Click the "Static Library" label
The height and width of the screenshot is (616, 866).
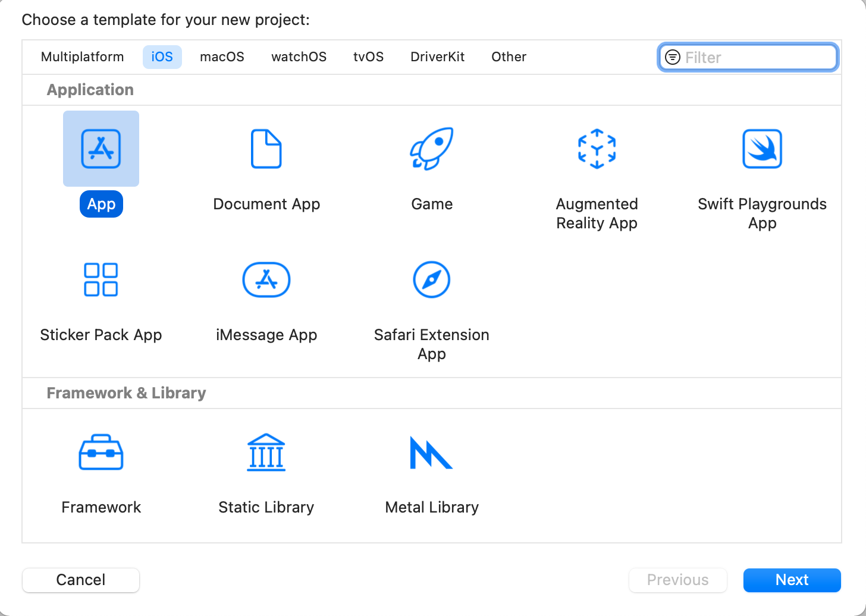[266, 507]
